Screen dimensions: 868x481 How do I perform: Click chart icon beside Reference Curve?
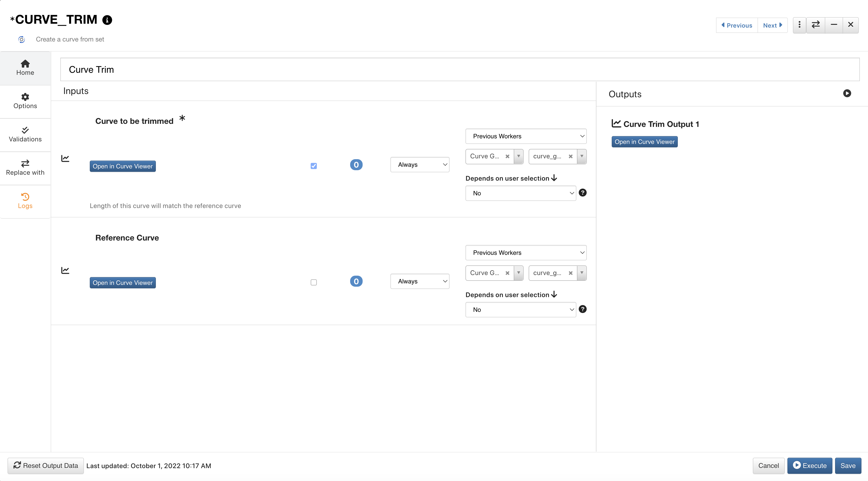pos(65,270)
